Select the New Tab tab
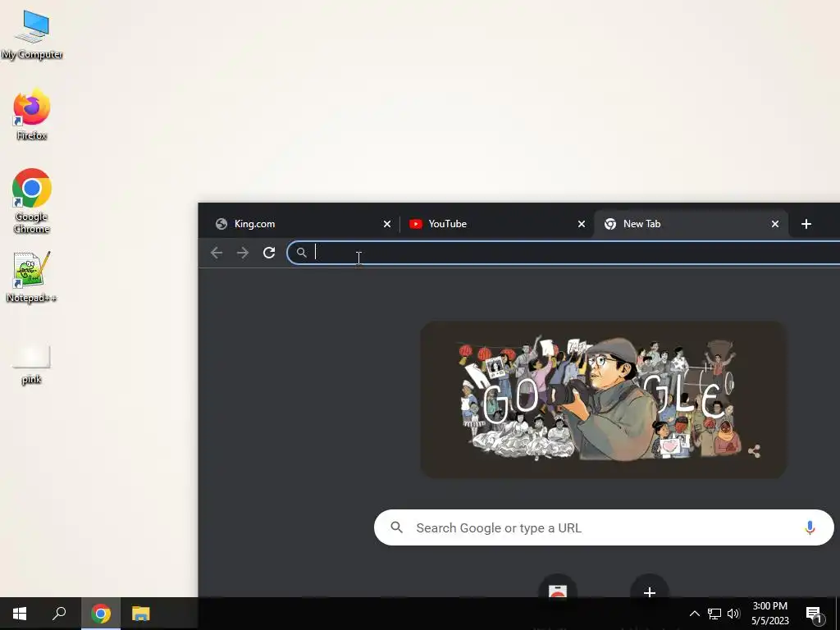 coord(691,224)
